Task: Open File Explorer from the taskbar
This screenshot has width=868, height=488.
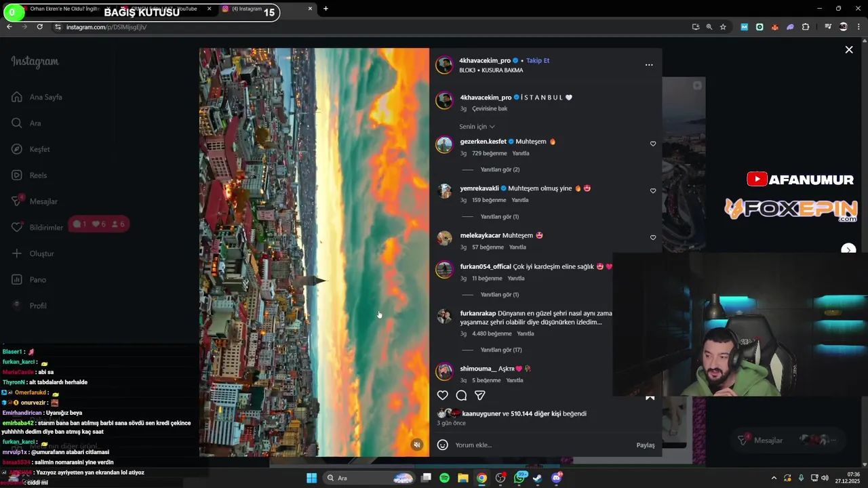Action: click(462, 478)
